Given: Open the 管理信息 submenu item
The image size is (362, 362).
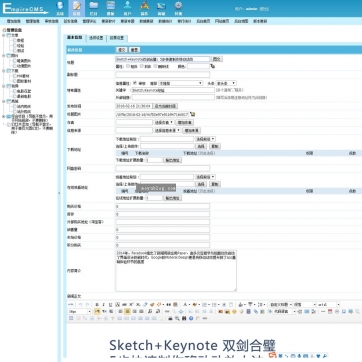Looking at the screenshot, I should (33, 21).
